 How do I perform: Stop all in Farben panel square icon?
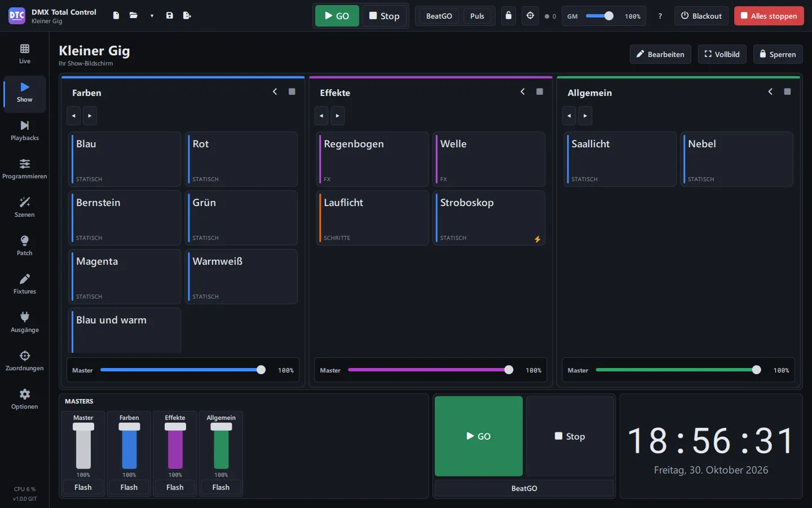292,91
